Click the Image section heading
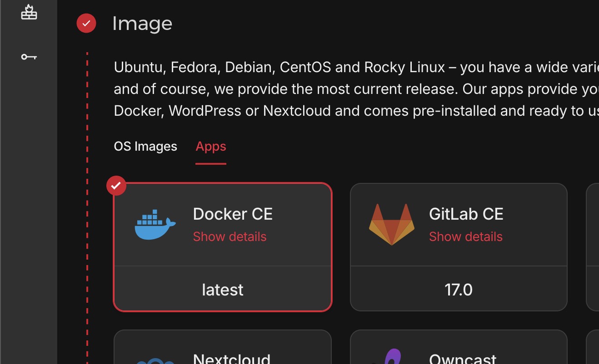The height and width of the screenshot is (364, 599). click(142, 24)
